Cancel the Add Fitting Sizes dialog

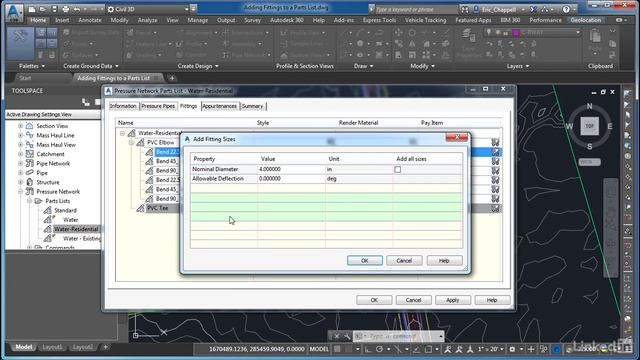pyautogui.click(x=404, y=260)
